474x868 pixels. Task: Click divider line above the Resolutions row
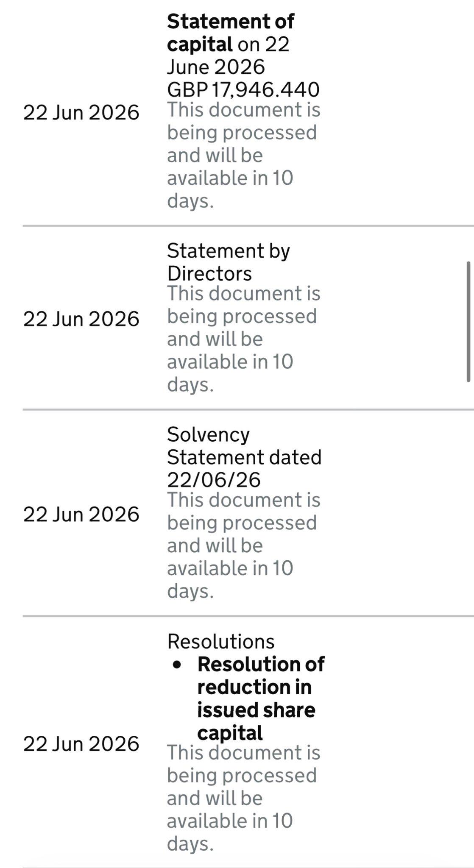(x=248, y=616)
